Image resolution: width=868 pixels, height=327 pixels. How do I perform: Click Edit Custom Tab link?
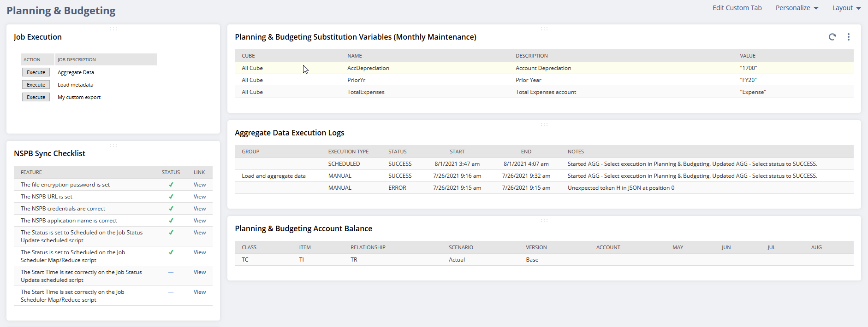coord(737,8)
